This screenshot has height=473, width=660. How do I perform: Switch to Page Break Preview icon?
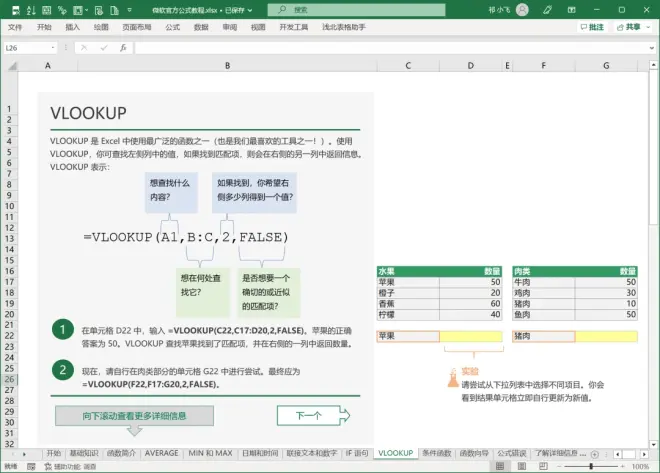[x=543, y=466]
